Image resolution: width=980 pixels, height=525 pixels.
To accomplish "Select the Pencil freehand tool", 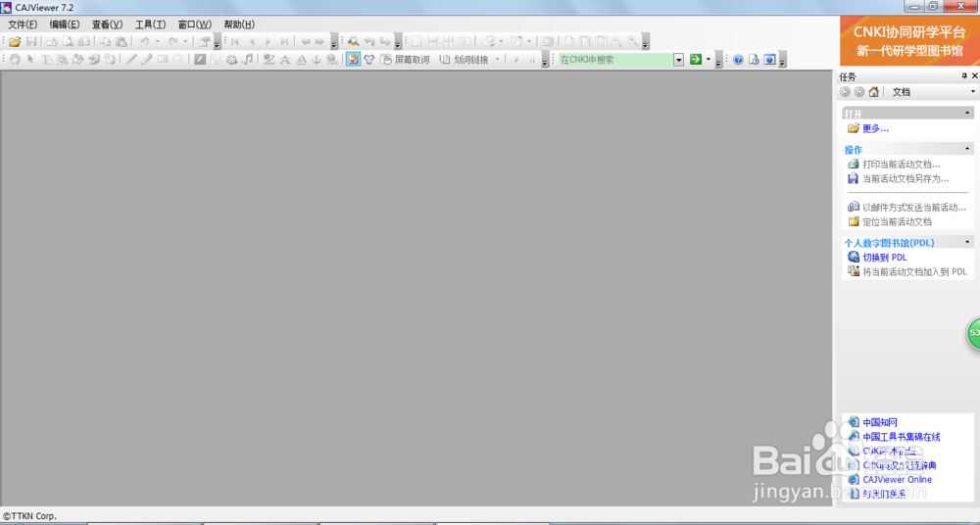I will (146, 60).
